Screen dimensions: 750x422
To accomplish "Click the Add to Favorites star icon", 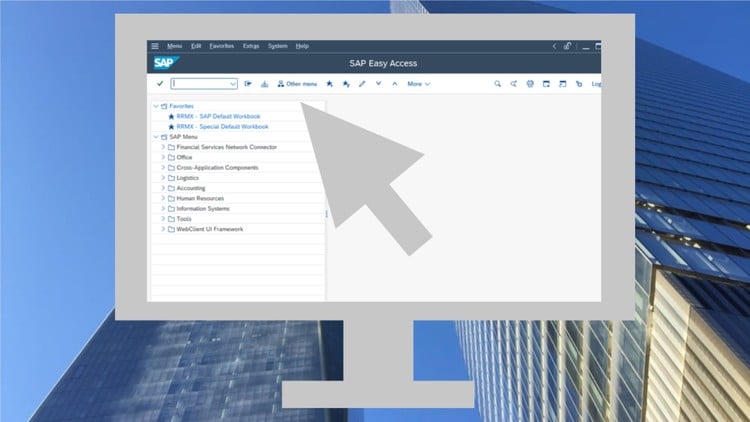I will tap(329, 84).
